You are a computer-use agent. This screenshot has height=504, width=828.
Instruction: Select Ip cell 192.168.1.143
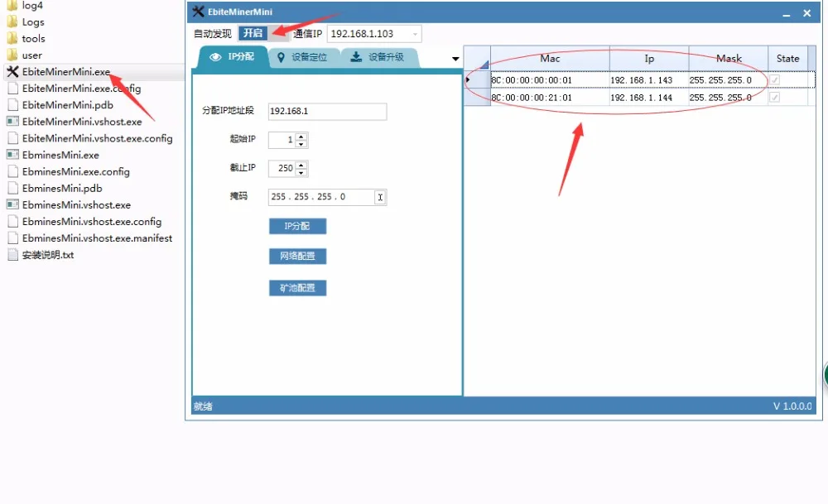[x=649, y=79]
